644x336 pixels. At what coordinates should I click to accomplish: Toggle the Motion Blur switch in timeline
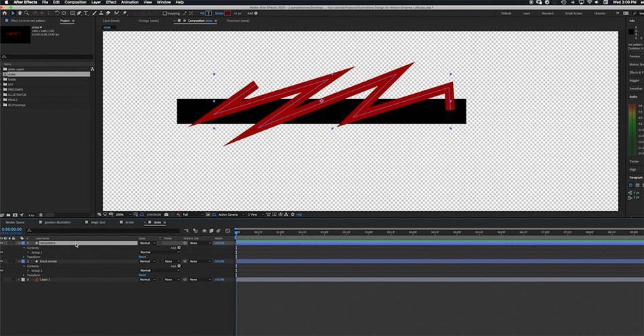coord(218,231)
